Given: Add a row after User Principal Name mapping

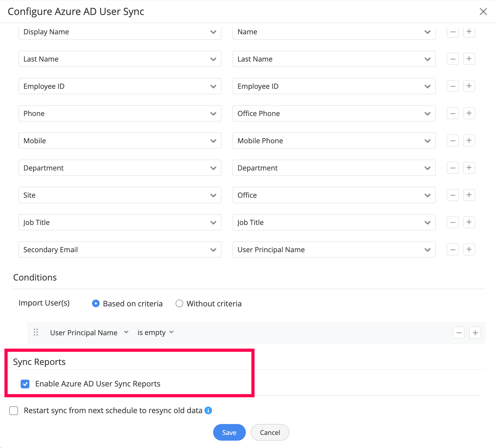Looking at the screenshot, I should (469, 250).
